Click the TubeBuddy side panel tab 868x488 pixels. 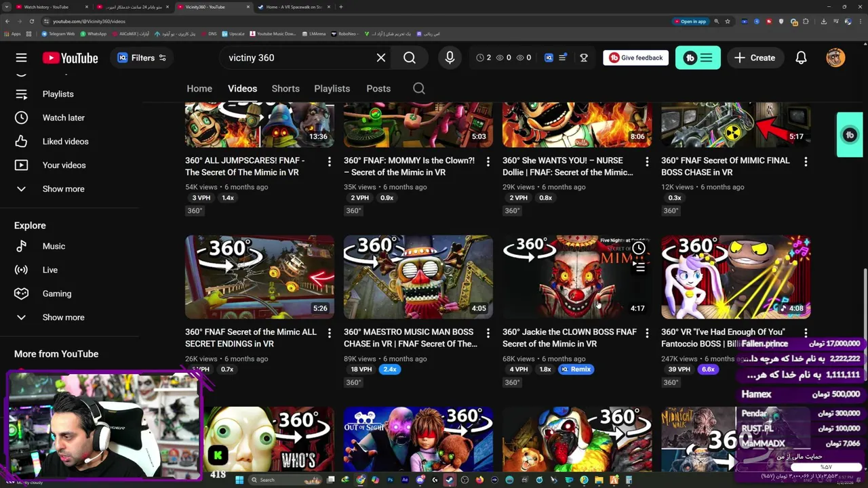click(850, 135)
